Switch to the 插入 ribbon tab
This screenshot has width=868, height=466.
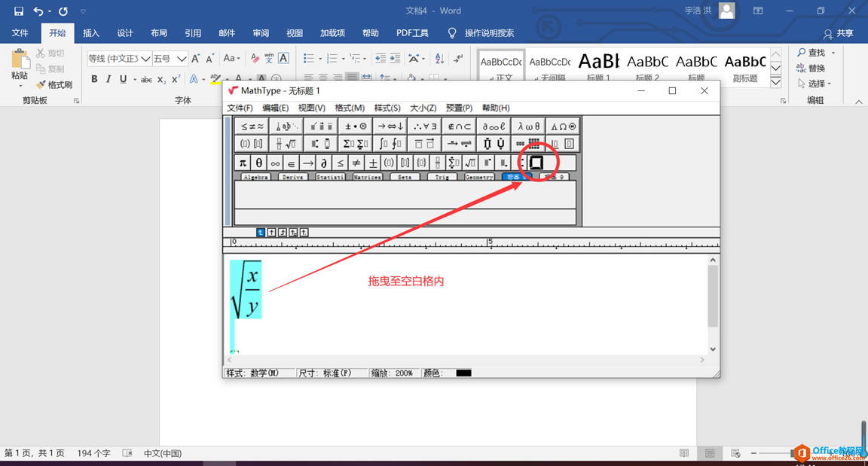(x=91, y=32)
